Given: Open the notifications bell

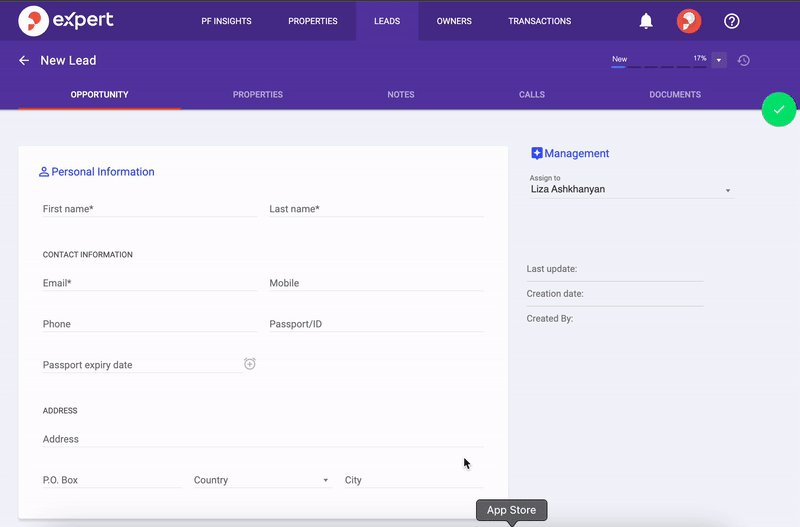Looking at the screenshot, I should click(x=646, y=21).
